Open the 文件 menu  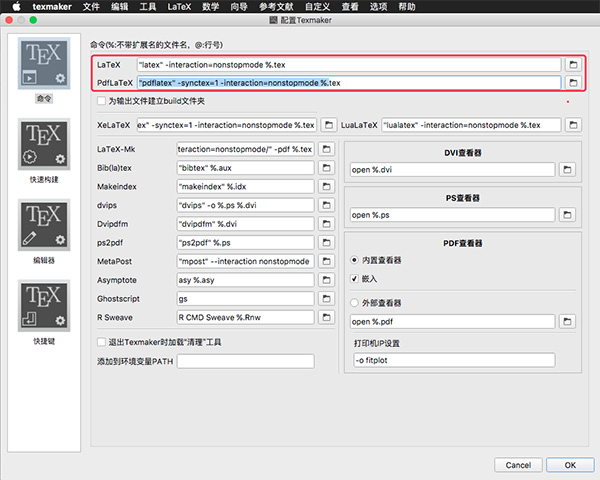coord(91,7)
